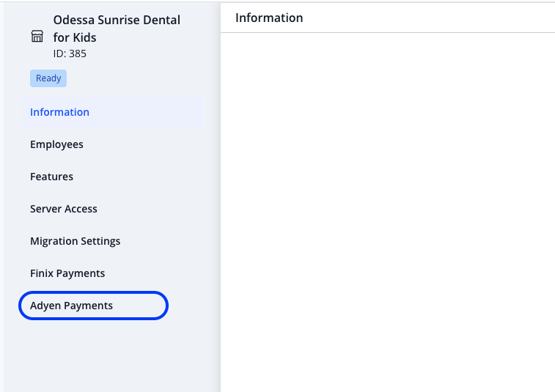Click the ID: 385 text
Screen dimensions: 555x392
[70, 53]
